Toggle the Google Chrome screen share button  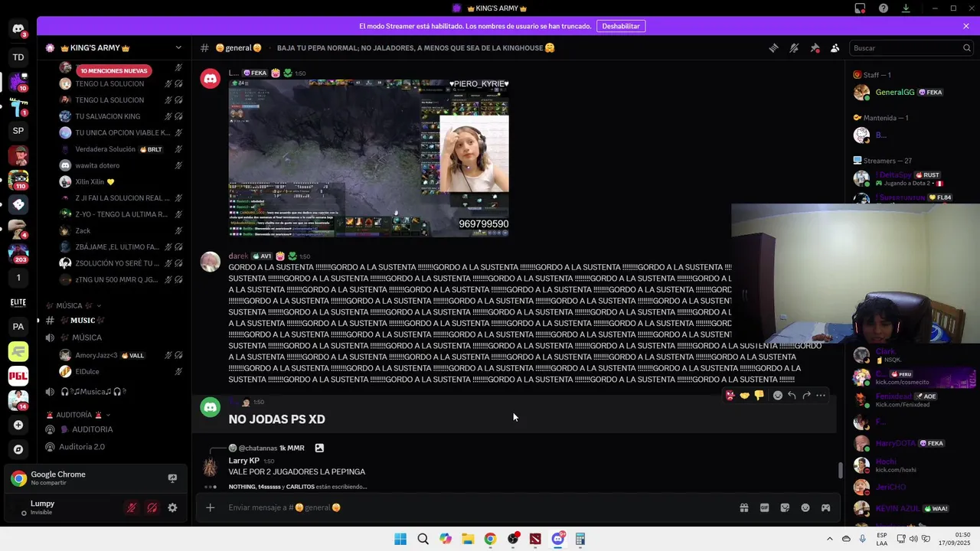point(172,478)
